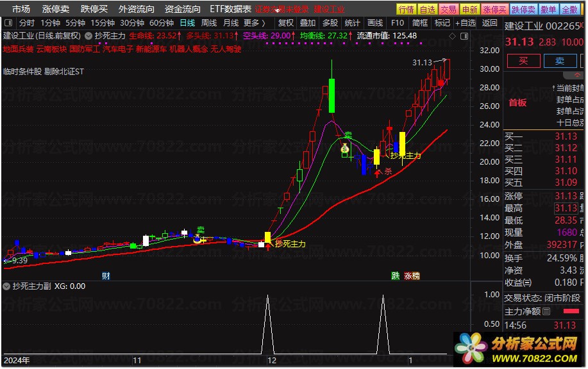Click the 首板 label in side panel
The height and width of the screenshot is (369, 588).
(517, 102)
